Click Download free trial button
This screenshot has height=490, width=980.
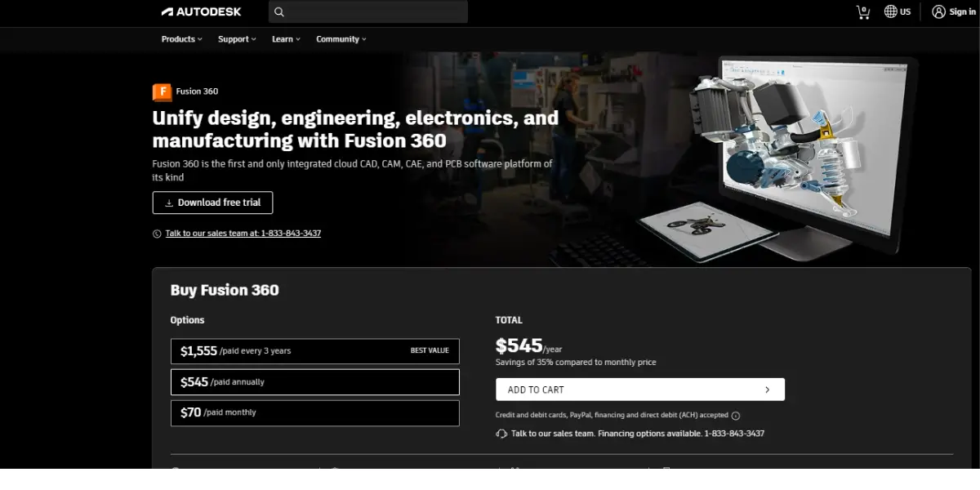[x=212, y=203]
